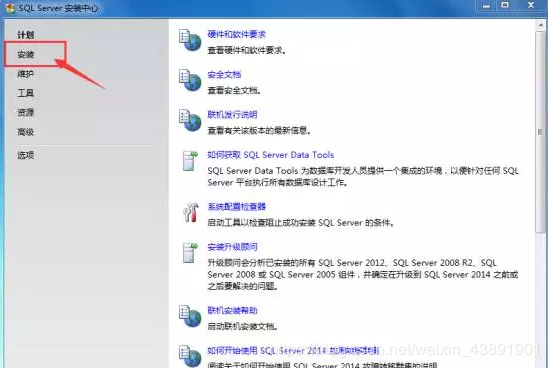Go to the 资源 section
The width and height of the screenshot is (548, 368).
click(x=26, y=113)
